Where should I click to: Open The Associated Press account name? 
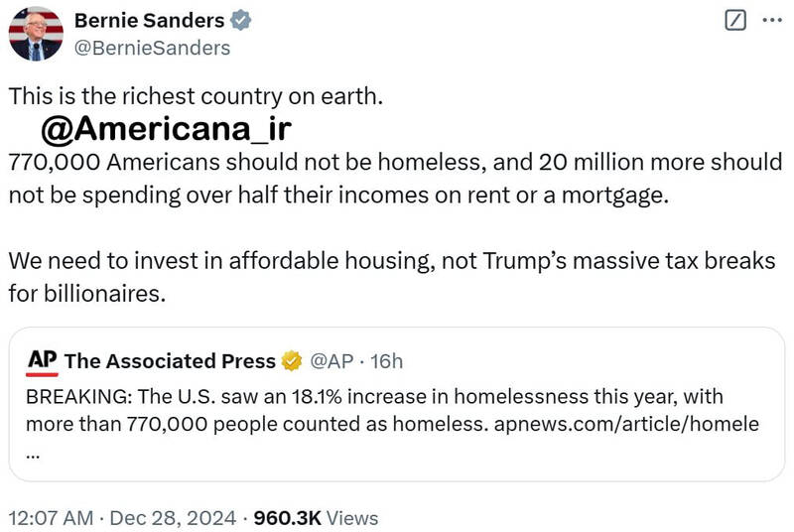pyautogui.click(x=171, y=361)
